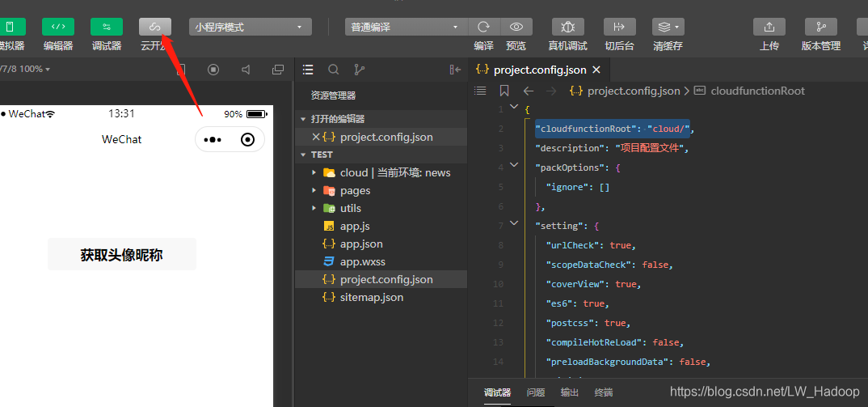Switch to the 输出 output tab

pyautogui.click(x=570, y=392)
